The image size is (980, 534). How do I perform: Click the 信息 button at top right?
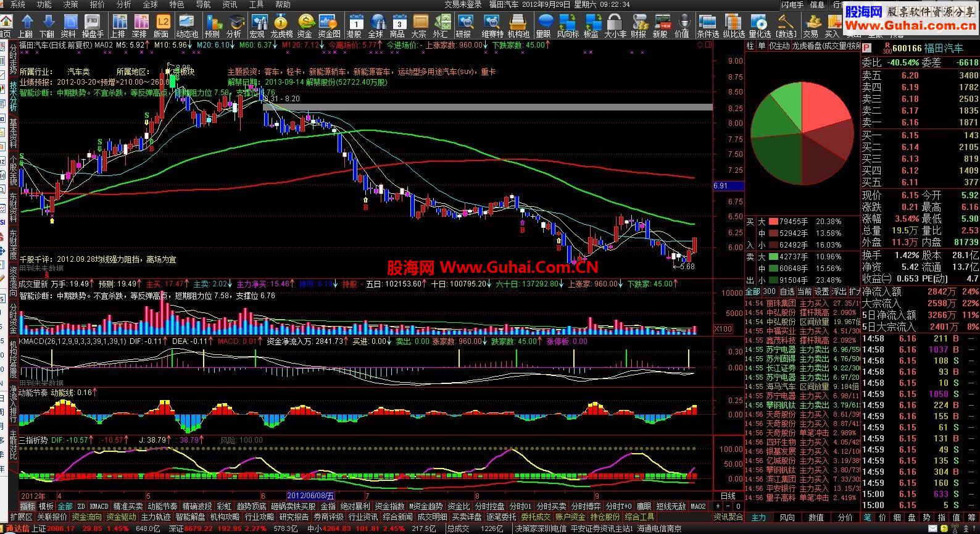817,4
